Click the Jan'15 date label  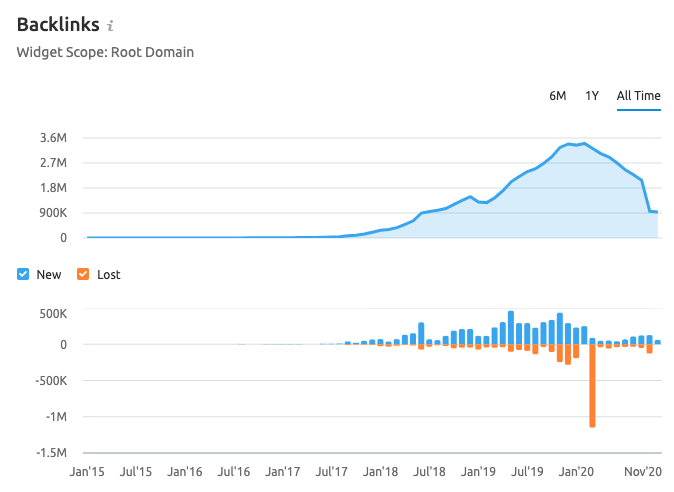pyautogui.click(x=87, y=472)
